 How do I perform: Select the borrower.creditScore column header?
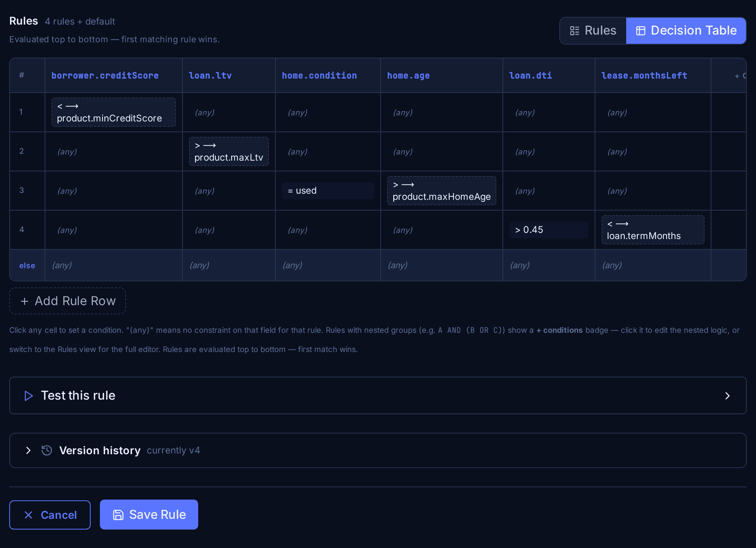coord(105,76)
